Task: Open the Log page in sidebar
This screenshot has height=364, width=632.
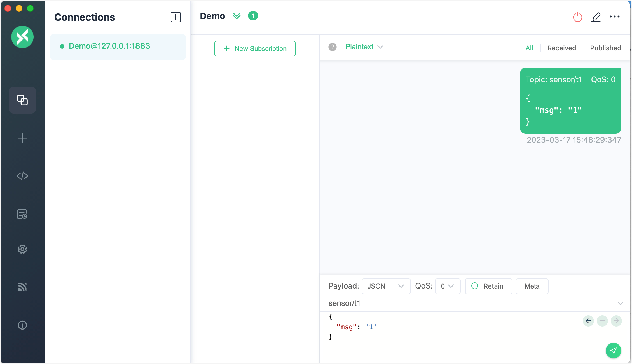Action: coord(22,214)
